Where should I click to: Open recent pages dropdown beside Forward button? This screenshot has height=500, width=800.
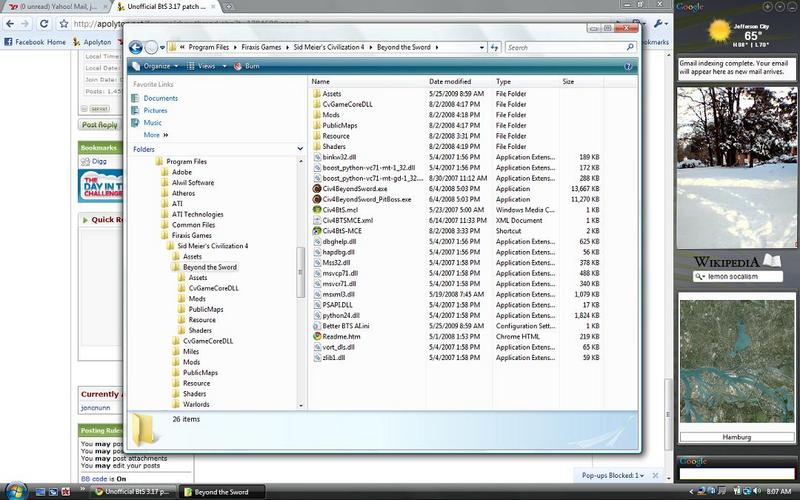pyautogui.click(x=162, y=47)
